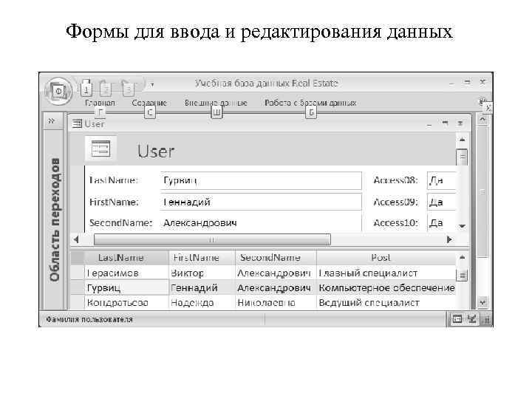The width and height of the screenshot is (532, 399).
Task: Click the horizontal scrollbar thumb in form
Action: pyautogui.click(x=212, y=239)
